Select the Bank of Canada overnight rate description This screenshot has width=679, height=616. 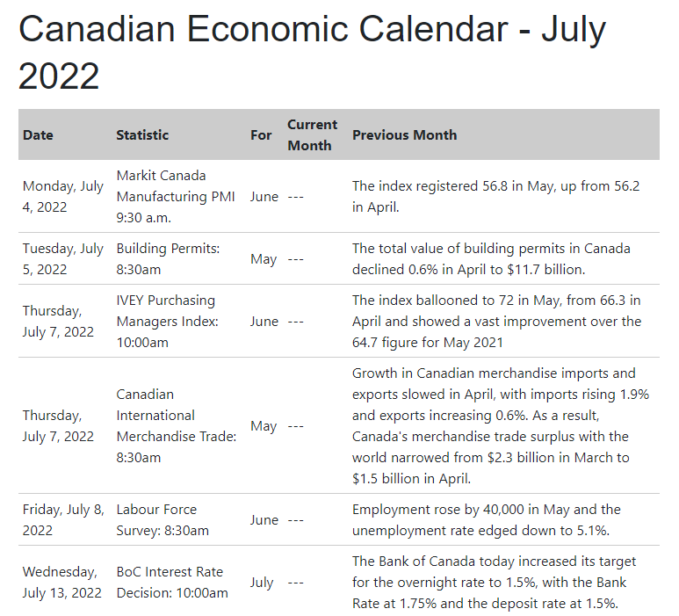494,583
